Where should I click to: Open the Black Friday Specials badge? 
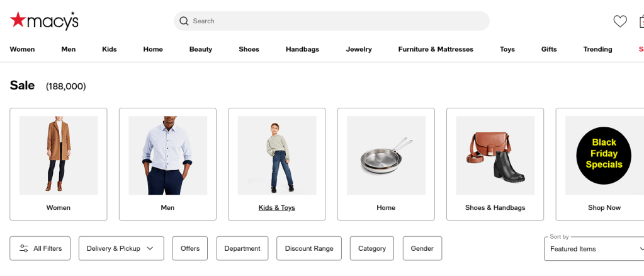click(604, 155)
